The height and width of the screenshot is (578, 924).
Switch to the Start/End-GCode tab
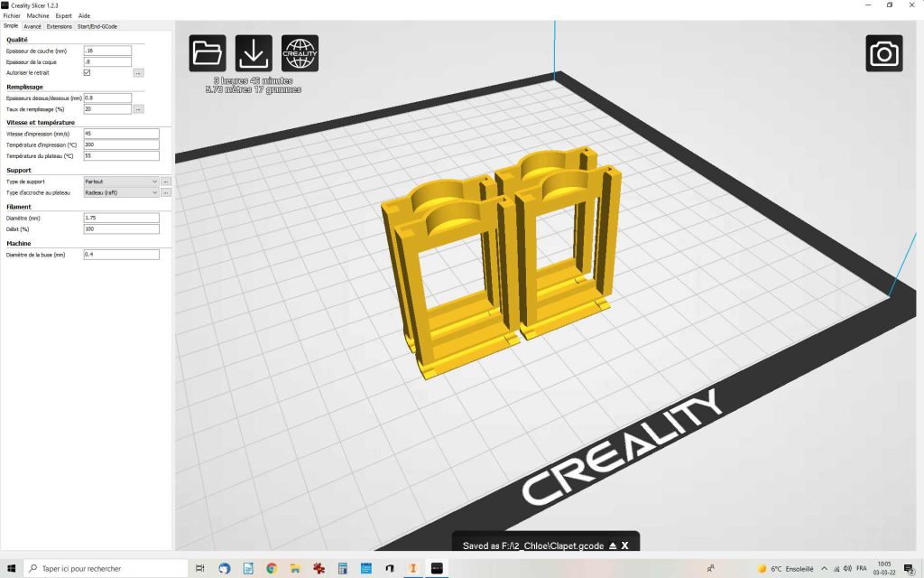(x=97, y=26)
